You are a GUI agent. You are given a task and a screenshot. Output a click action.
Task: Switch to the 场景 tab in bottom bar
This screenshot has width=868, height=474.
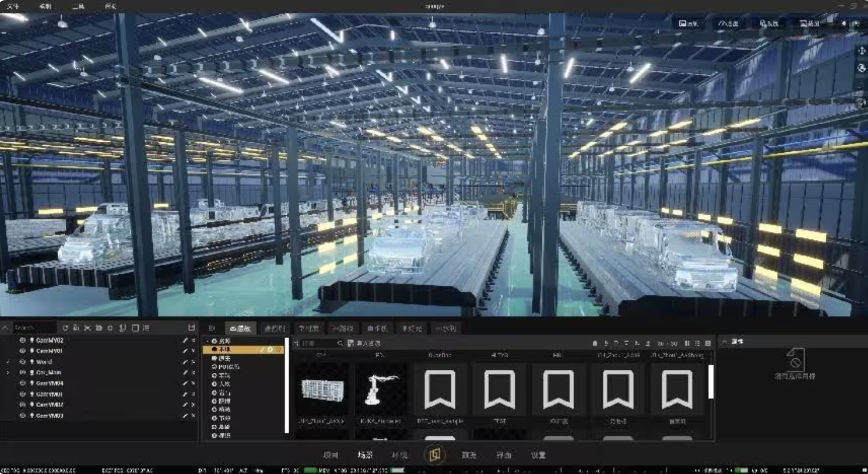point(365,455)
